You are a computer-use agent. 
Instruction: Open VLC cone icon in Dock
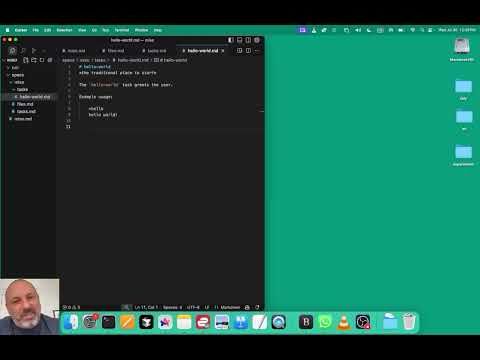[344, 322]
